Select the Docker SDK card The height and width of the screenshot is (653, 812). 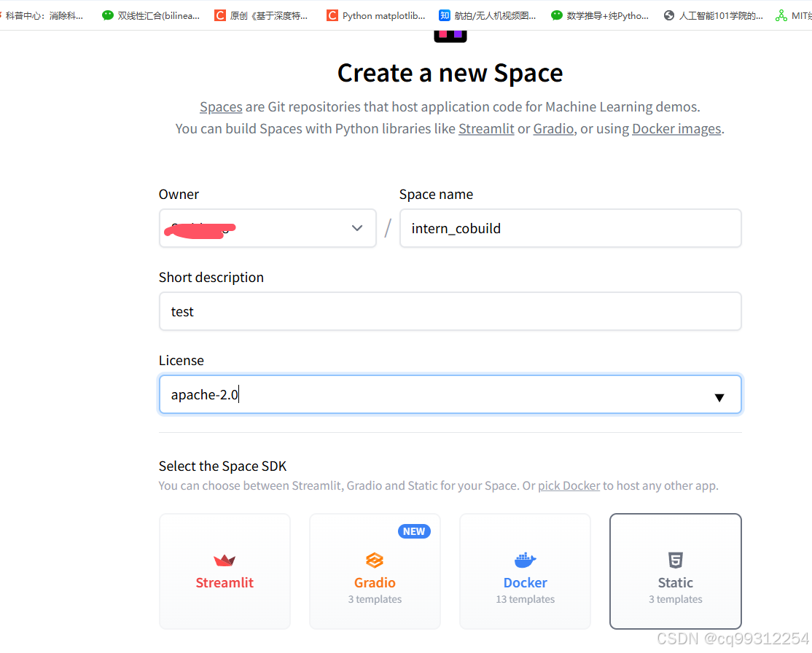point(525,571)
